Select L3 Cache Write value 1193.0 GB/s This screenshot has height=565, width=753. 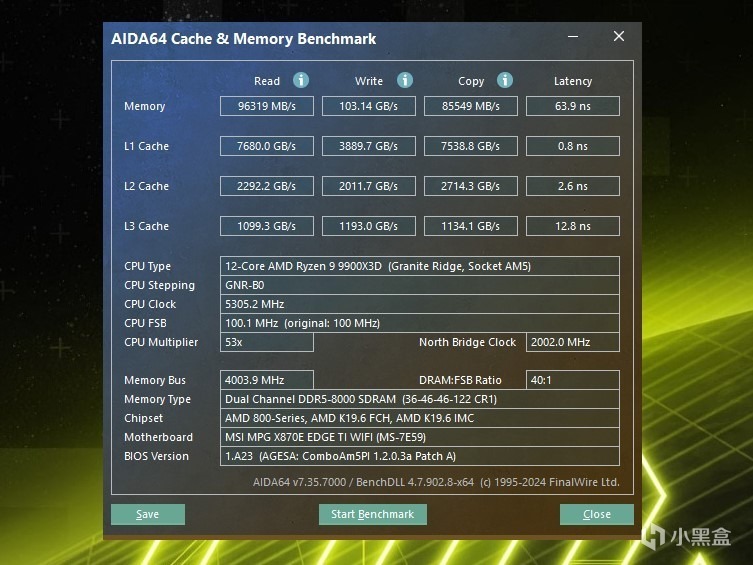(x=369, y=226)
